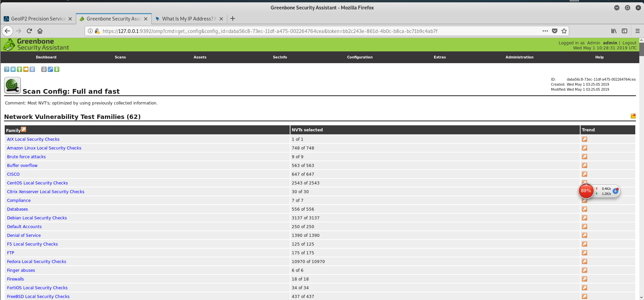644x300 pixels.
Task: Open the SecInfo menu
Action: pos(280,57)
